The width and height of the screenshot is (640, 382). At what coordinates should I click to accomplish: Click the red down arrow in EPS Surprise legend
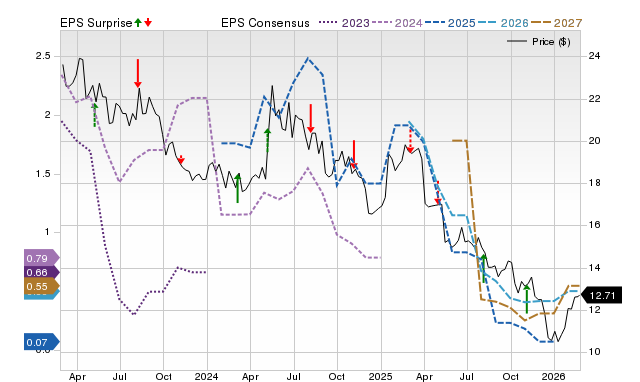[148, 23]
